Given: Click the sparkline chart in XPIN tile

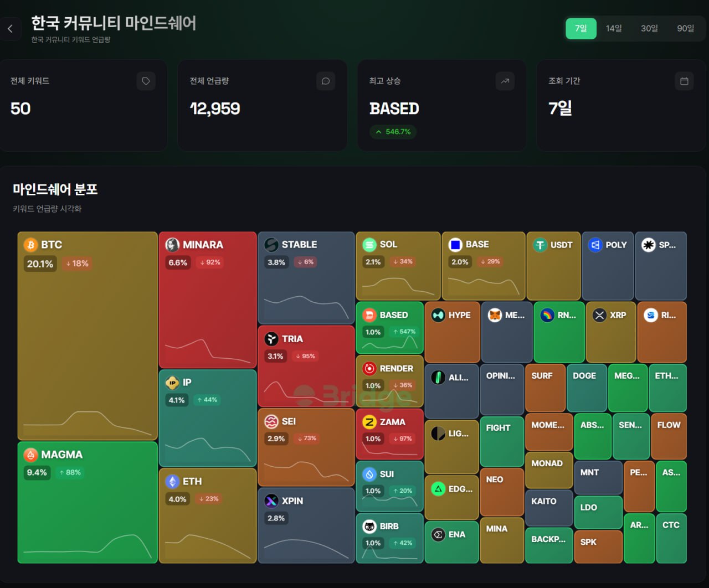Looking at the screenshot, I should pyautogui.click(x=306, y=548).
